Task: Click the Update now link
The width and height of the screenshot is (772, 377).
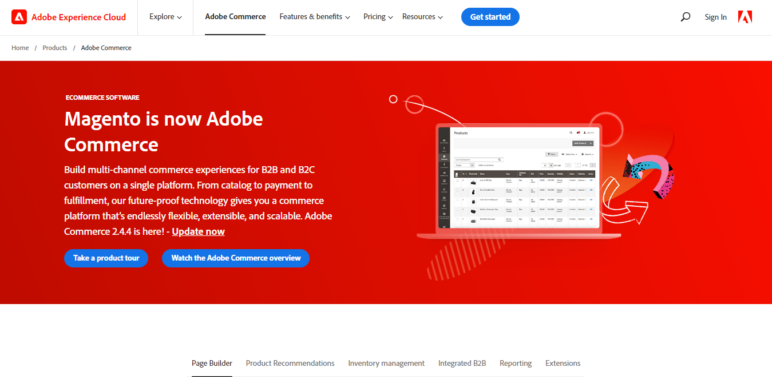Action: click(x=198, y=231)
